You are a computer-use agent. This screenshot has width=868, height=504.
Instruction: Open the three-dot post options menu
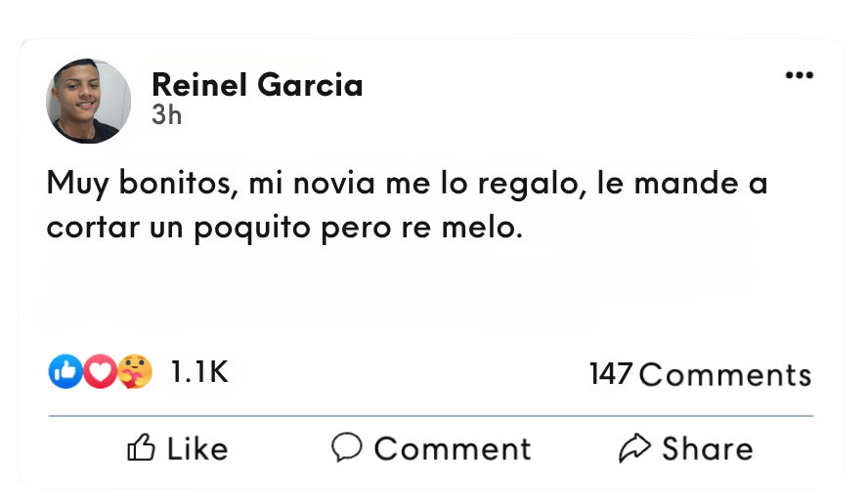[799, 76]
